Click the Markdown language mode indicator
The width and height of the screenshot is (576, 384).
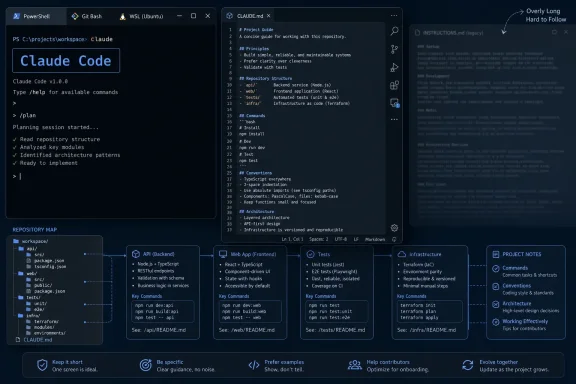tap(375, 239)
